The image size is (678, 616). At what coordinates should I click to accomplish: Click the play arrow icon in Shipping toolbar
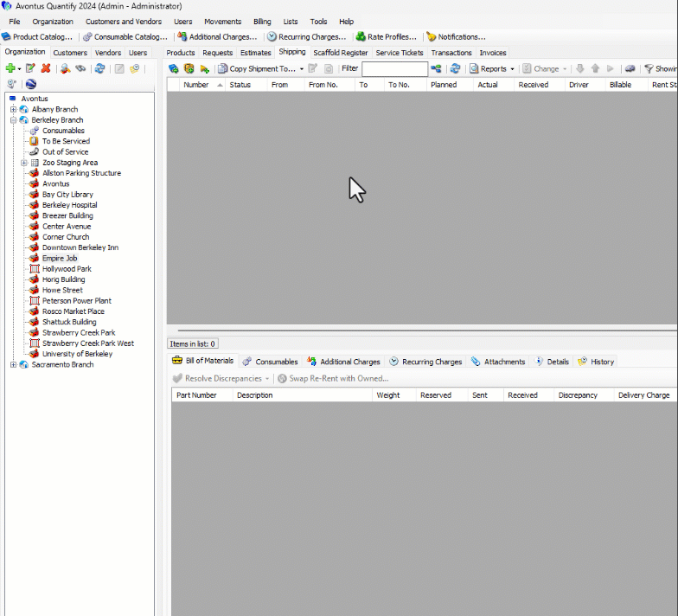pos(611,68)
